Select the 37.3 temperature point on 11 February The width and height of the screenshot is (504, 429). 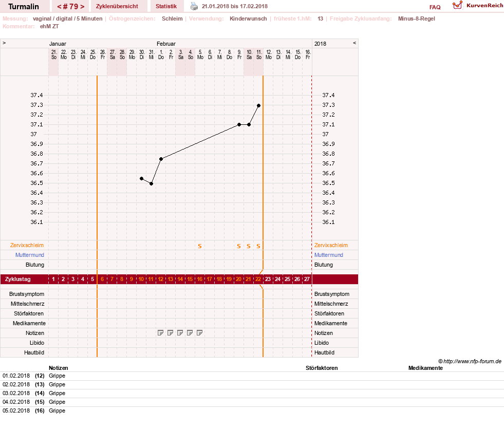pos(258,105)
